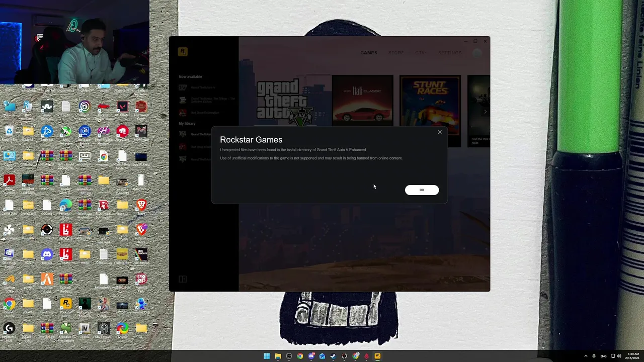Select the Stunt Races thumbnail
644x362 pixels.
(430, 105)
